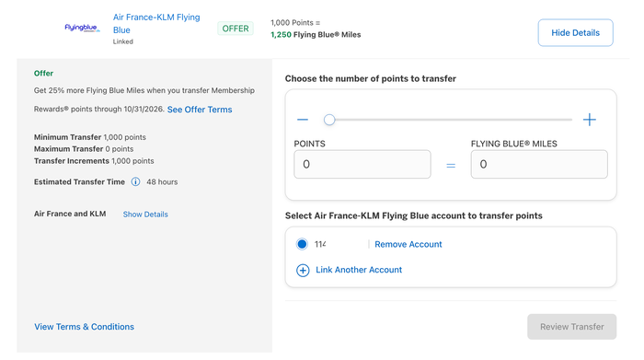The width and height of the screenshot is (644, 360).
Task: Click the 'Maximum Transfer 0 points' text
Action: pos(84,149)
